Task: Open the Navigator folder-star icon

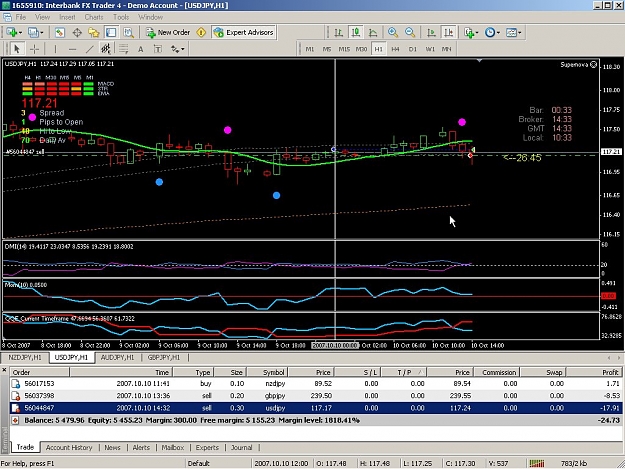Action: 94,33
